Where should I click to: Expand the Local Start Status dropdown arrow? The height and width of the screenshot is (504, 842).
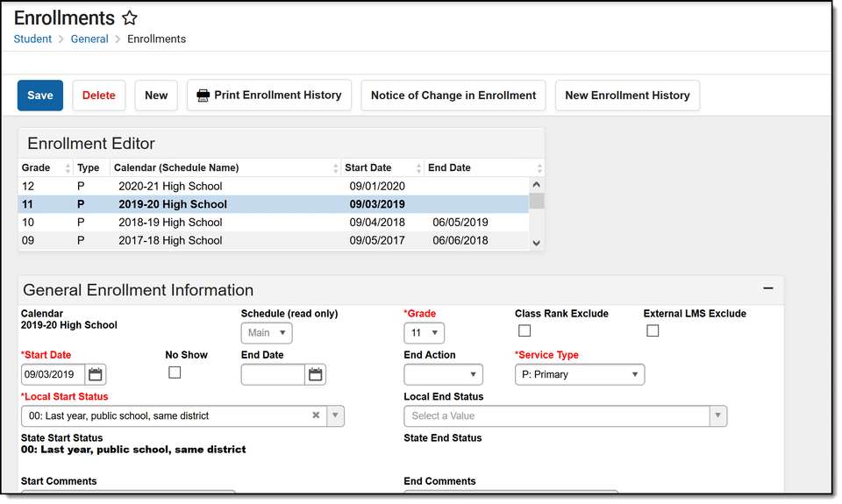tap(335, 415)
